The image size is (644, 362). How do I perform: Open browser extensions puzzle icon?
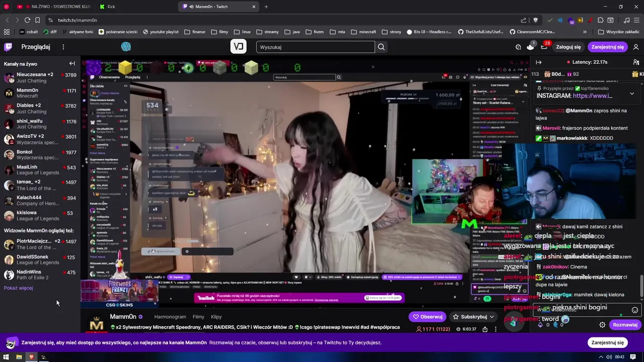(x=601, y=20)
